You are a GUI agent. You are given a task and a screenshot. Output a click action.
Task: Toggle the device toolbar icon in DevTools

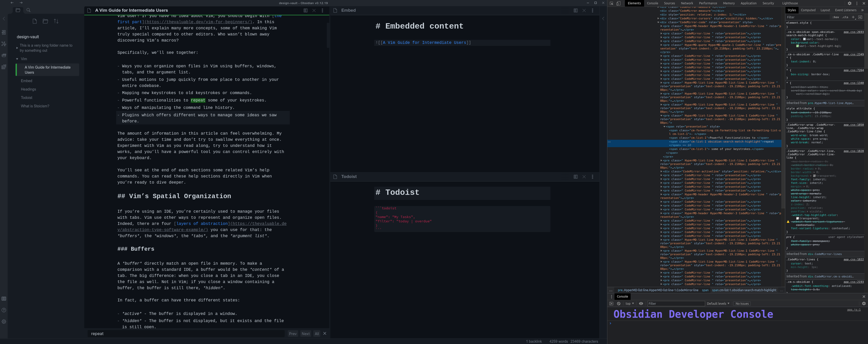pyautogui.click(x=618, y=3)
